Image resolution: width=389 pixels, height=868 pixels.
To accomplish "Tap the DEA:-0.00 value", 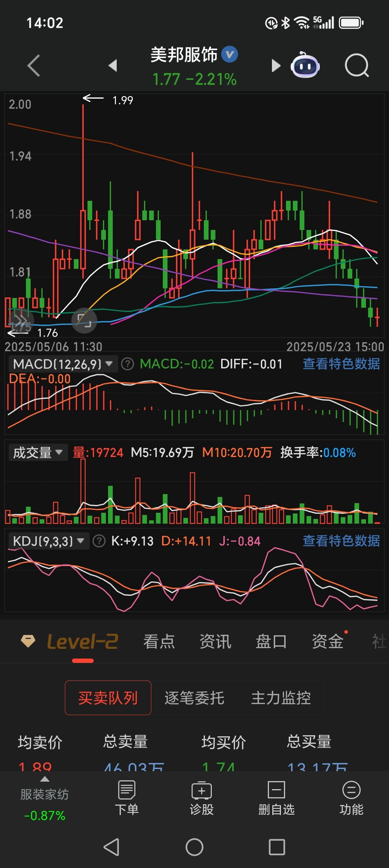I will click(x=40, y=379).
